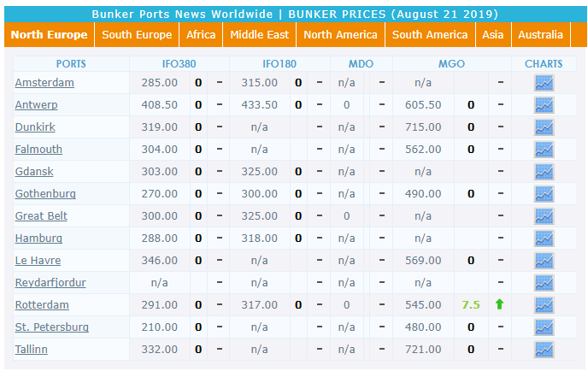The image size is (588, 377).
Task: Select Le Havre IFO380 price 346.00
Action: pyautogui.click(x=159, y=261)
